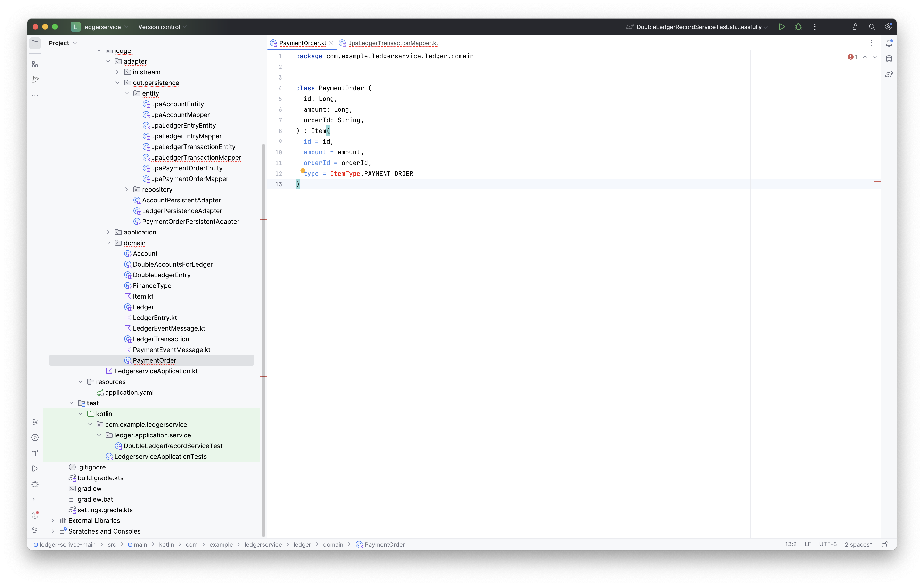924x586 pixels.
Task: Open DoubleLedgerEntry file
Action: pyautogui.click(x=162, y=275)
